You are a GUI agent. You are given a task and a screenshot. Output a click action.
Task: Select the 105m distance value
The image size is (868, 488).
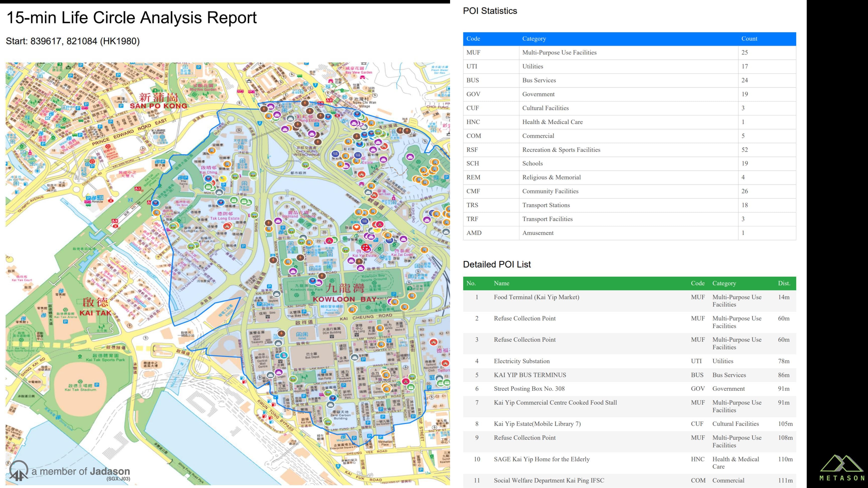click(785, 424)
